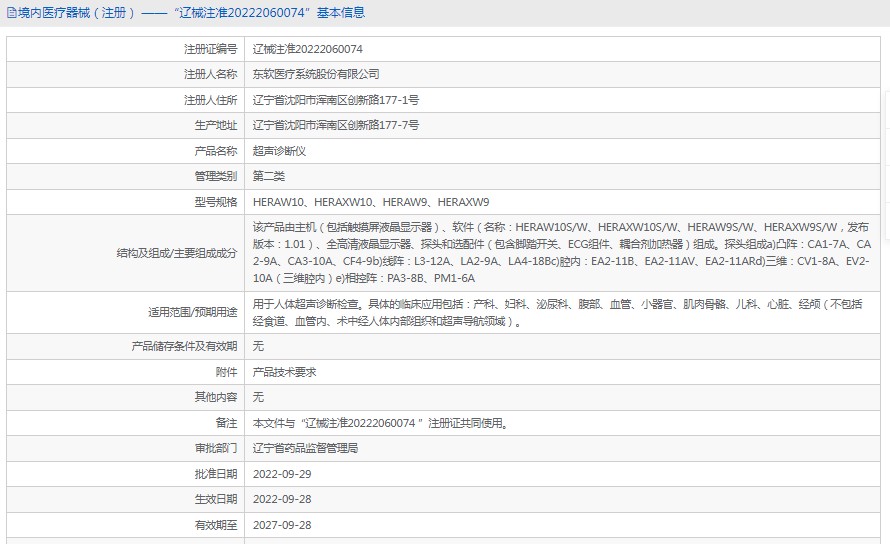
Task: Click the intended use description paragraph
Action: pyautogui.click(x=557, y=312)
